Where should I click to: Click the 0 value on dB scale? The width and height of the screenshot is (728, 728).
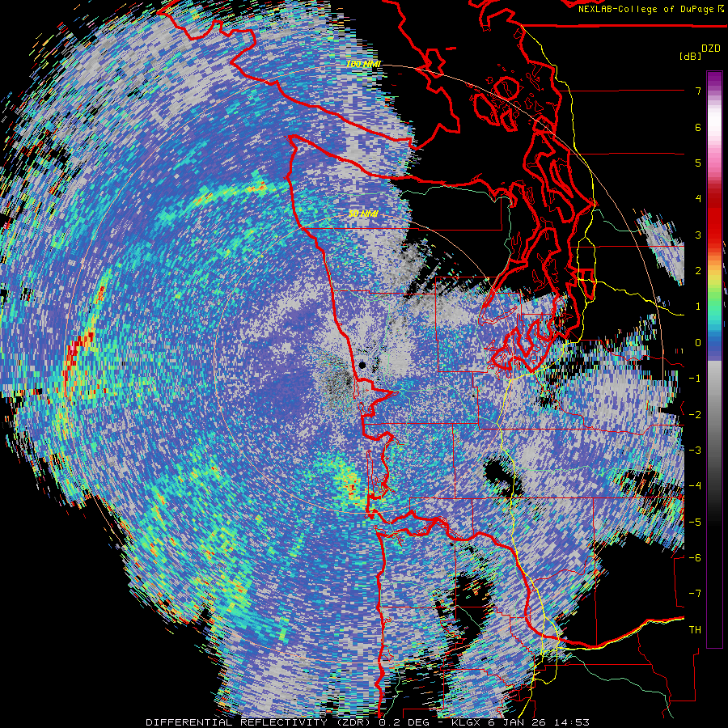pos(698,343)
